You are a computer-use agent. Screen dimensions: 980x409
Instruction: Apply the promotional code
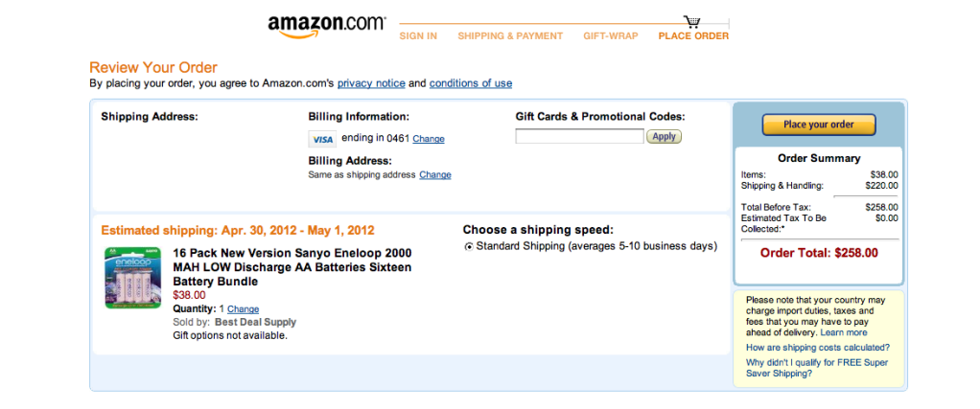[664, 136]
